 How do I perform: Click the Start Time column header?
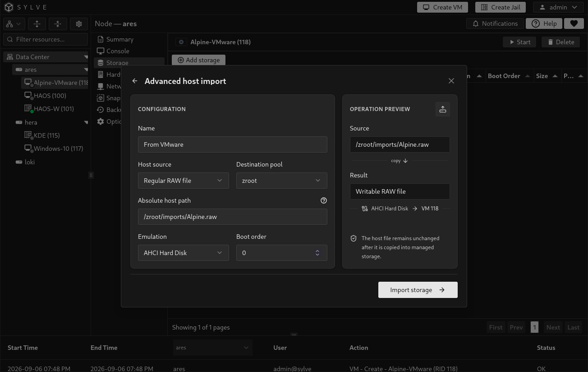point(23,348)
